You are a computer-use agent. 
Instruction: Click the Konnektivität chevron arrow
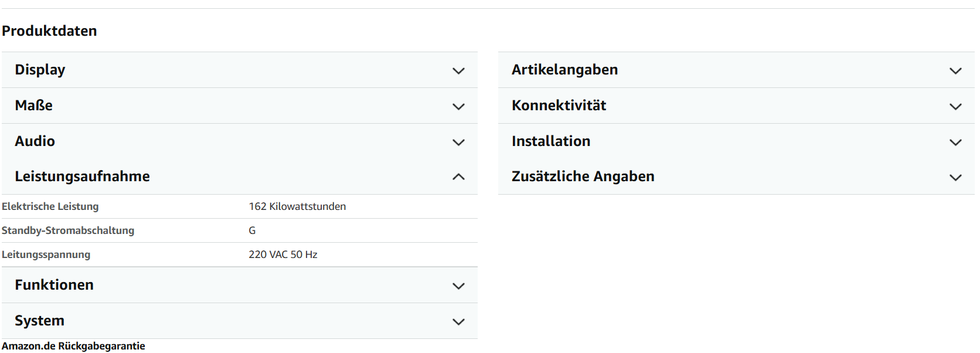click(955, 107)
